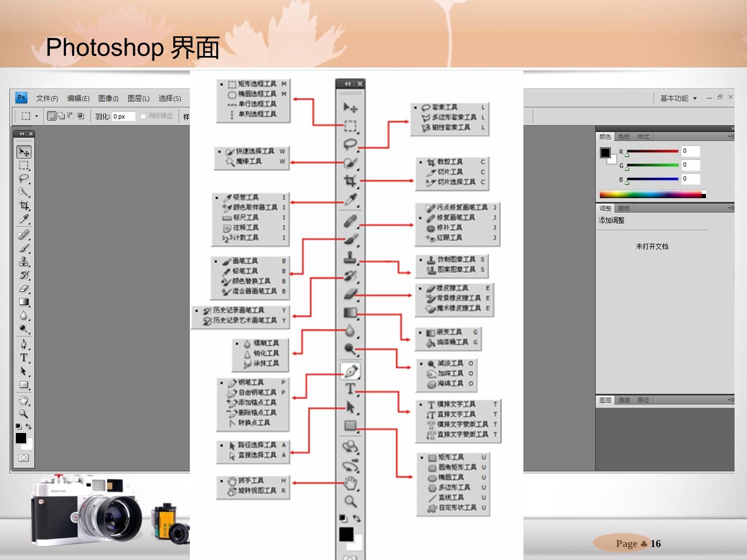This screenshot has width=747, height=560.
Task: Select the Lasso tool in left toolbox
Action: (x=24, y=179)
